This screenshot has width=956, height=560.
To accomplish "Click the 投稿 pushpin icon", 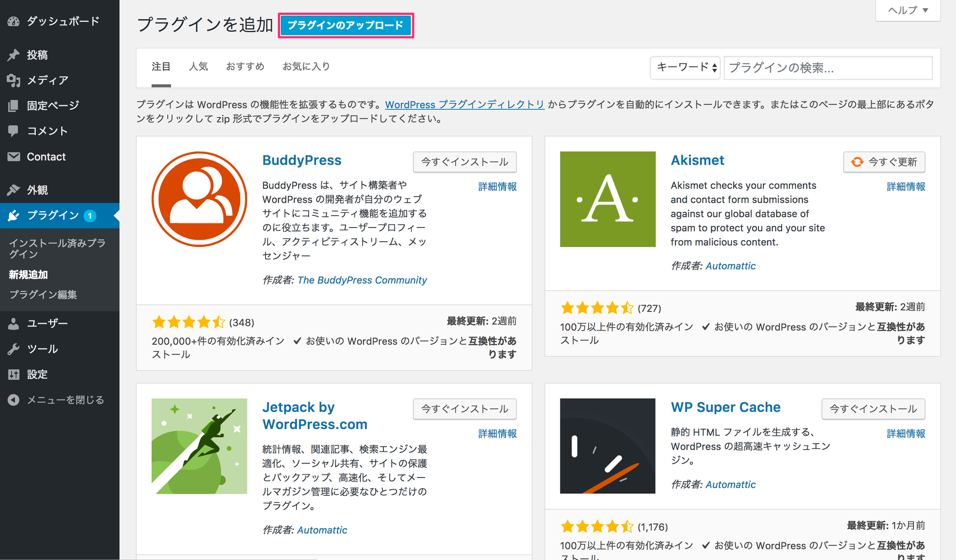I will pos(14,55).
